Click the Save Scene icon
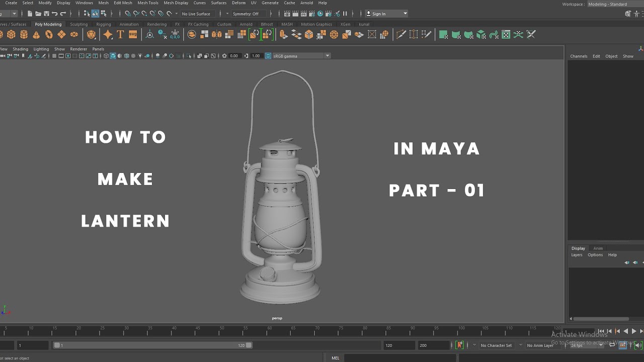 [x=46, y=14]
